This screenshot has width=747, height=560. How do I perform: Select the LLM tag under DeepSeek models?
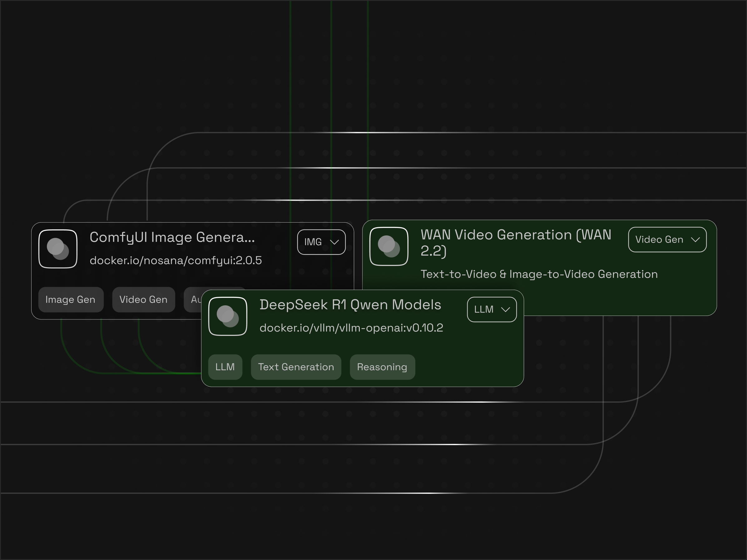pos(225,367)
